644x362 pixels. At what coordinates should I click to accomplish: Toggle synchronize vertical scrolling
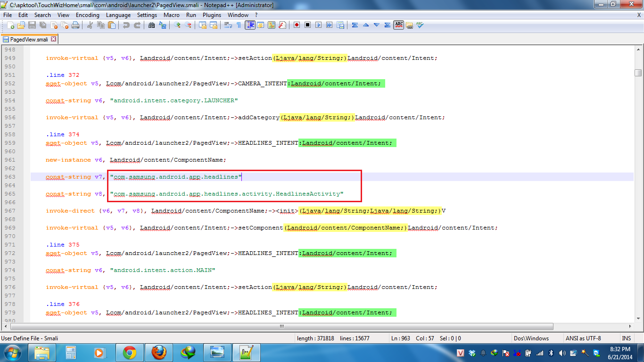coord(202,25)
